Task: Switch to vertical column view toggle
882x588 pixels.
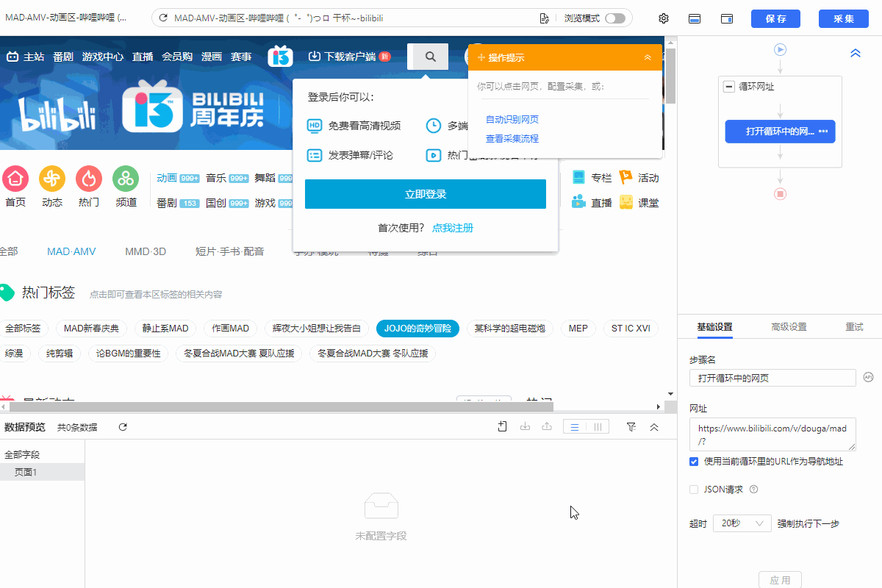Action: (598, 427)
